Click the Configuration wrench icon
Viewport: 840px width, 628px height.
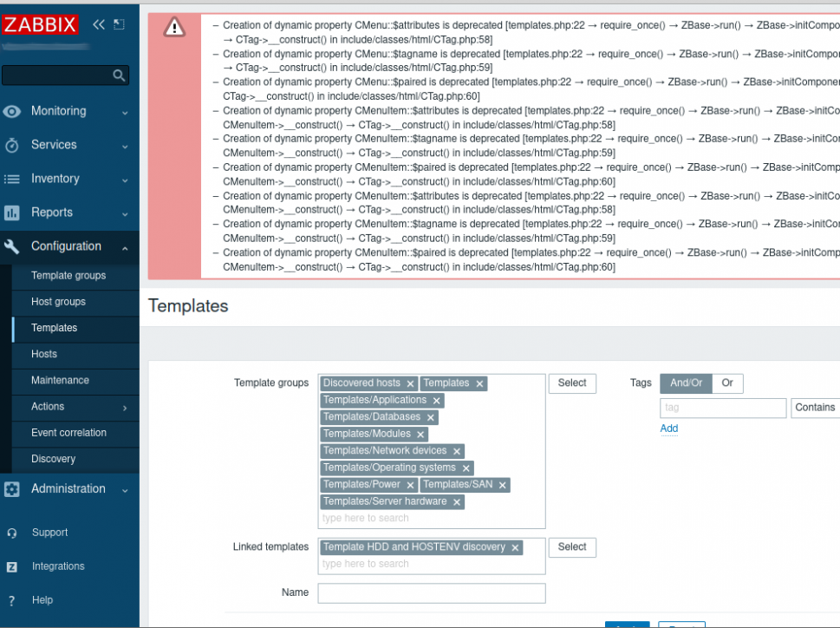tap(12, 246)
